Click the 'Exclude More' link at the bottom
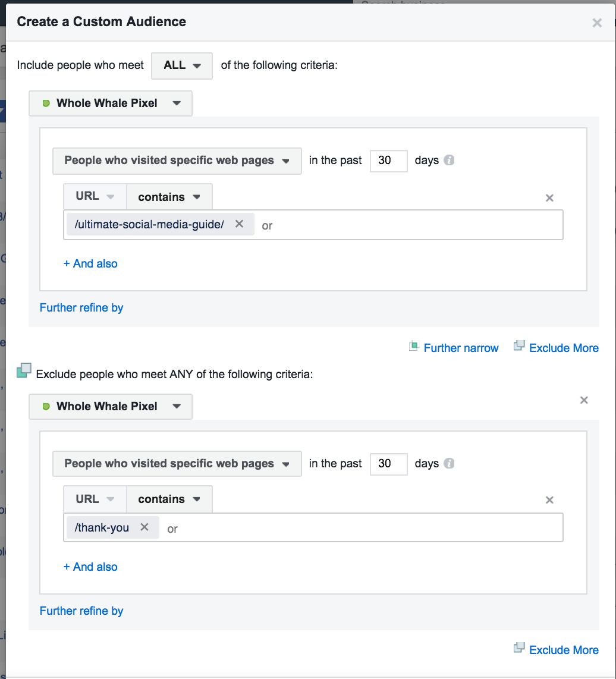The image size is (616, 679). tap(563, 649)
